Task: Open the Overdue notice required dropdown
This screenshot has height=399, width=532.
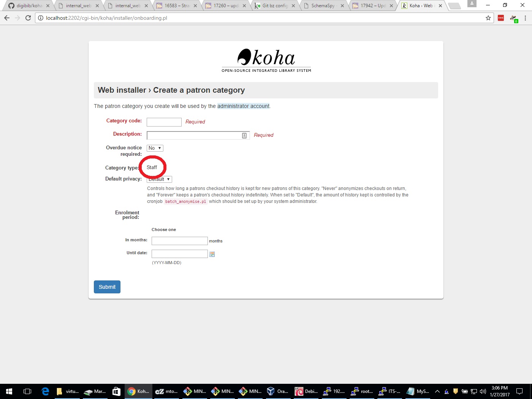Action: (x=155, y=148)
